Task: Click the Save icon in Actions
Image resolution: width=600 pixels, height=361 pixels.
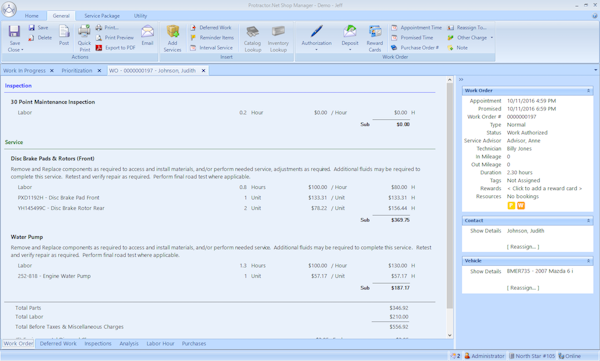Action: [x=32, y=28]
